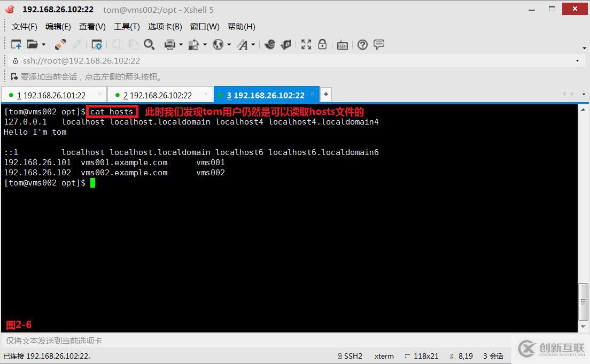Open the 窗口(W) menu
Viewport: 590px width, 364px height.
coord(205,27)
